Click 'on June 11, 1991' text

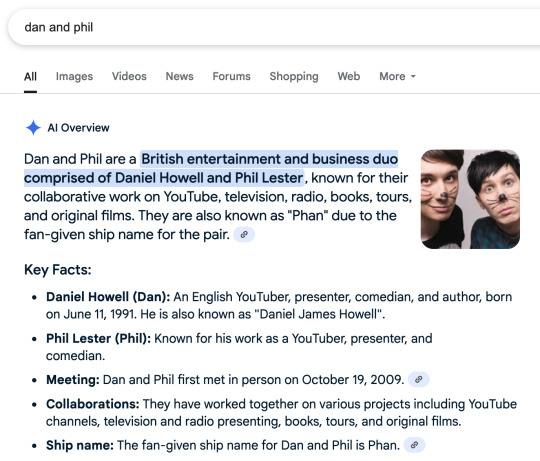pyautogui.click(x=90, y=314)
